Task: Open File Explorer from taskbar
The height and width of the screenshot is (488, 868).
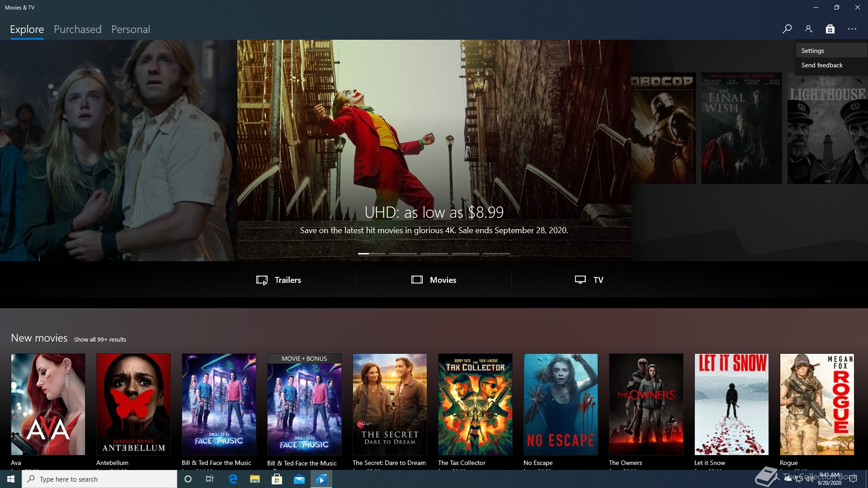Action: point(255,479)
